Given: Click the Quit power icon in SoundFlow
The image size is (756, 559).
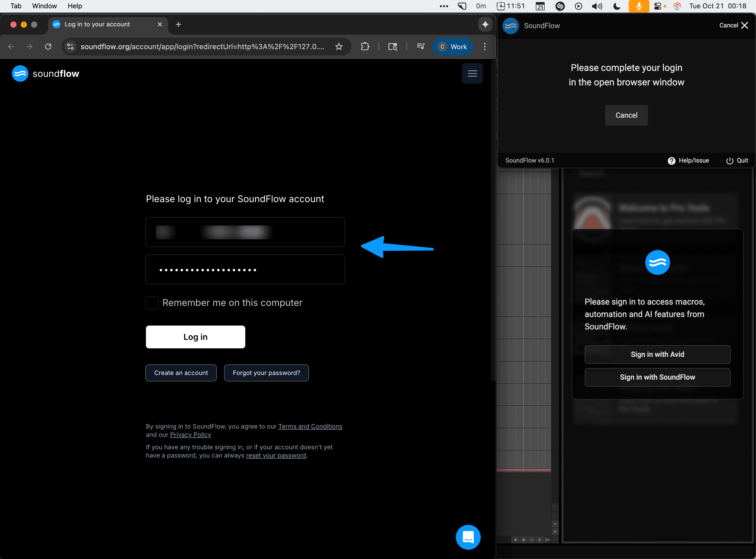Looking at the screenshot, I should 730,161.
